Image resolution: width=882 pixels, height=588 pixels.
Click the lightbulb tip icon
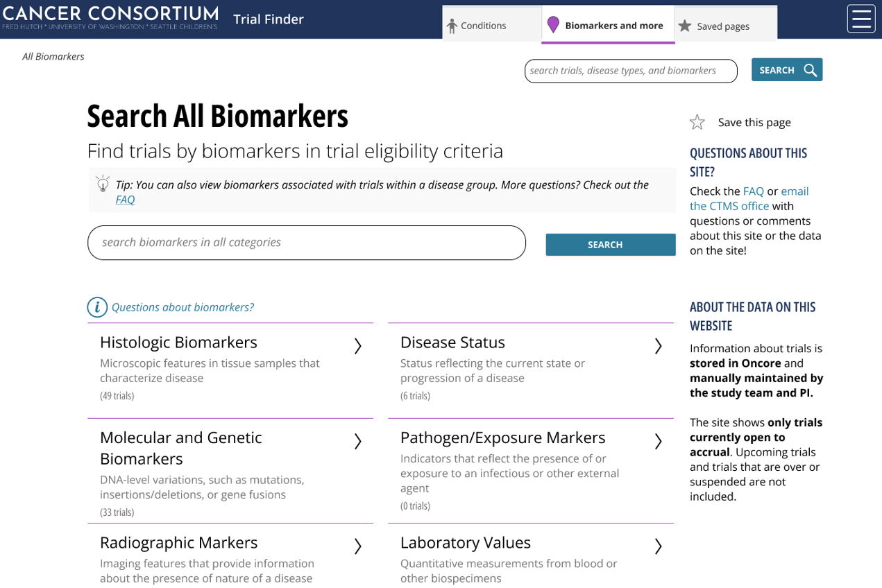[103, 184]
